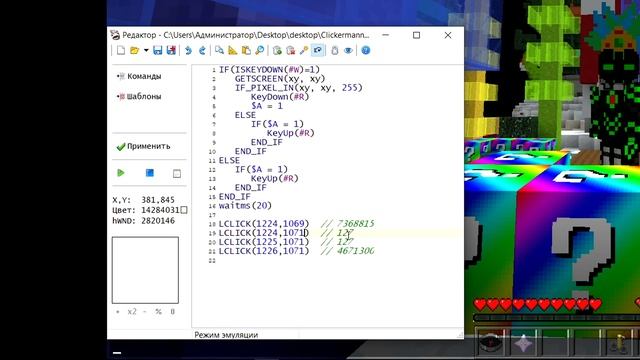Screen dimensions: 640x360
Task: Click the find magnifier toolbar icon
Action: pyautogui.click(x=219, y=50)
